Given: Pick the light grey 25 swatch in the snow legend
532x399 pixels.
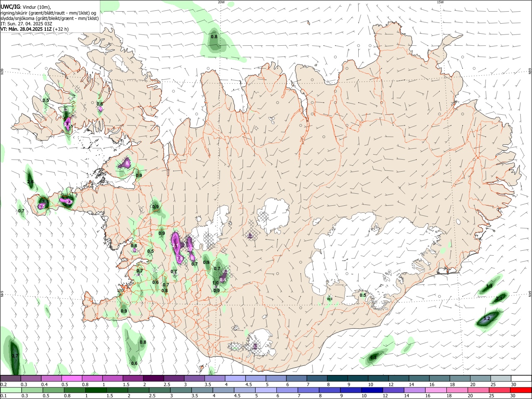Looking at the screenshot, I should (x=500, y=378).
